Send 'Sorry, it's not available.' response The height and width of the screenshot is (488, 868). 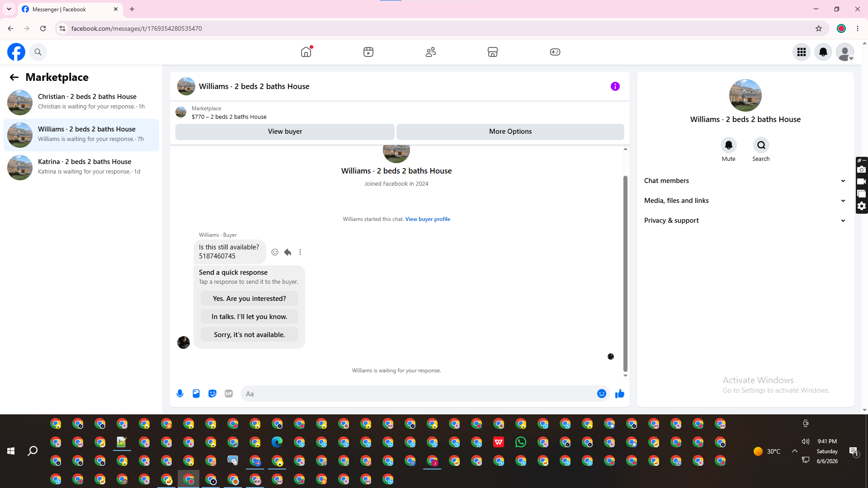pos(249,335)
